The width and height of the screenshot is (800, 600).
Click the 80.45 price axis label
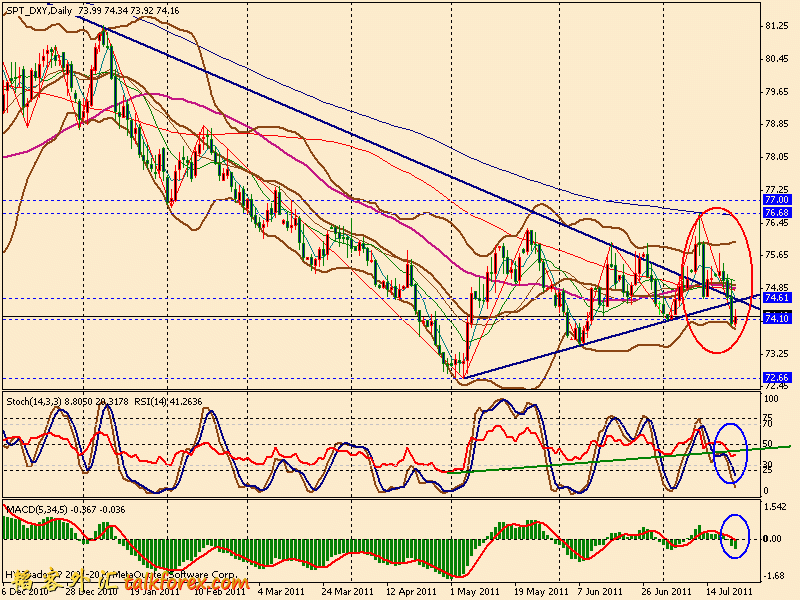pyautogui.click(x=777, y=59)
